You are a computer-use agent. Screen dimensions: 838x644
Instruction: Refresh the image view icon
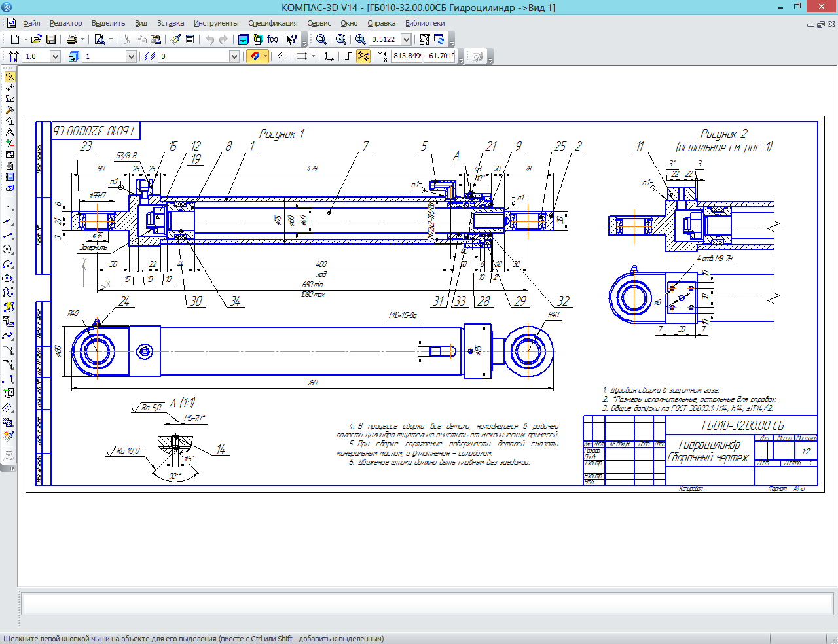tap(439, 39)
